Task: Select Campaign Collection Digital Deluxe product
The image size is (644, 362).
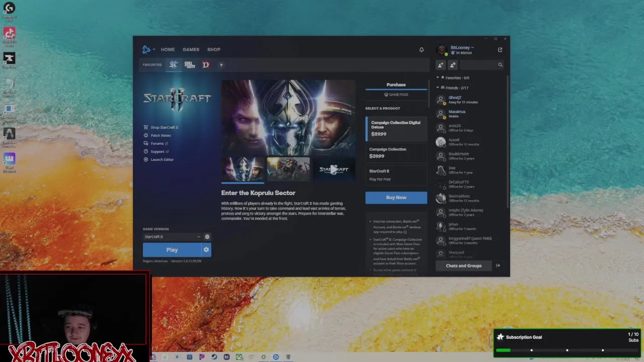Action: click(x=396, y=128)
